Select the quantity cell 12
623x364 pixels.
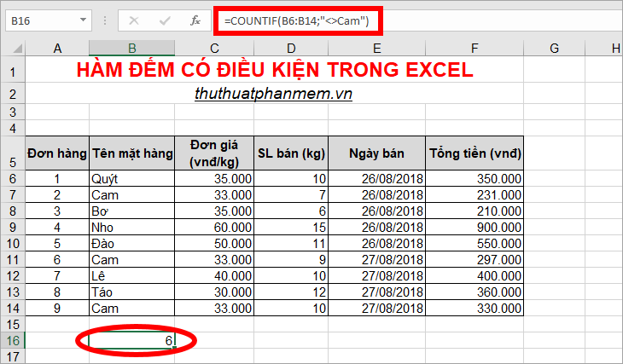(291, 292)
